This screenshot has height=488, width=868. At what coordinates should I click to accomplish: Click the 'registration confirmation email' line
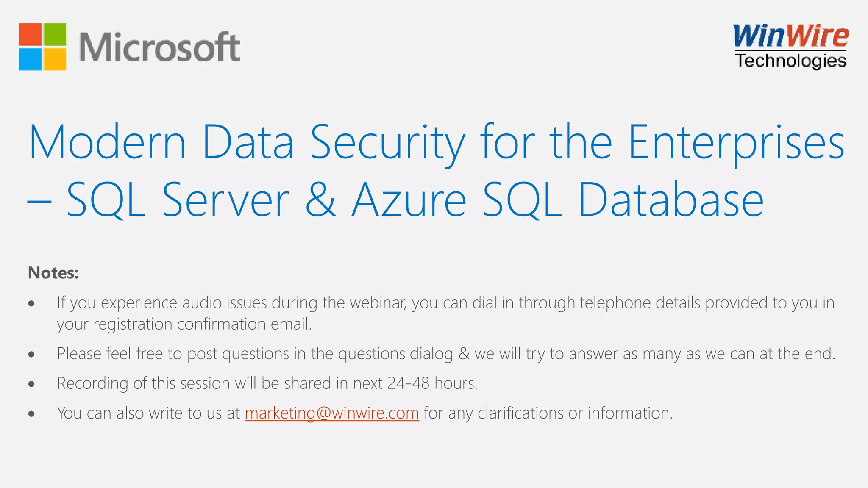click(184, 324)
